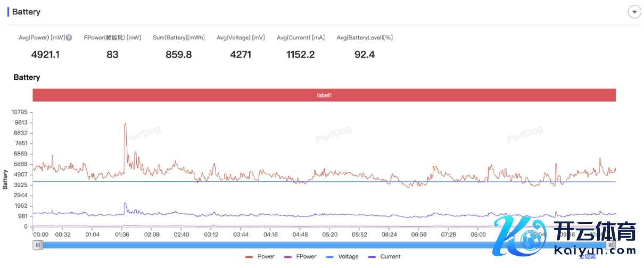Click the left handle of the time range slider
The image size is (644, 268).
pyautogui.click(x=38, y=245)
